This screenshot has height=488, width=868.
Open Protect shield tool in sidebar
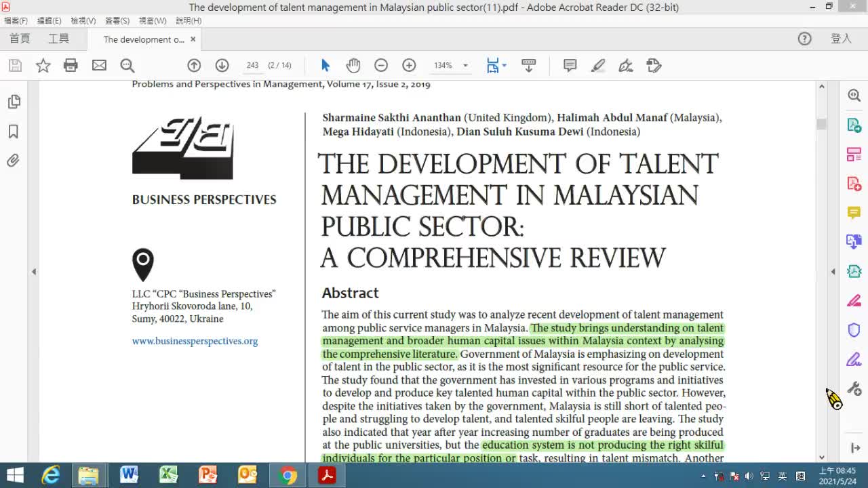pos(854,330)
